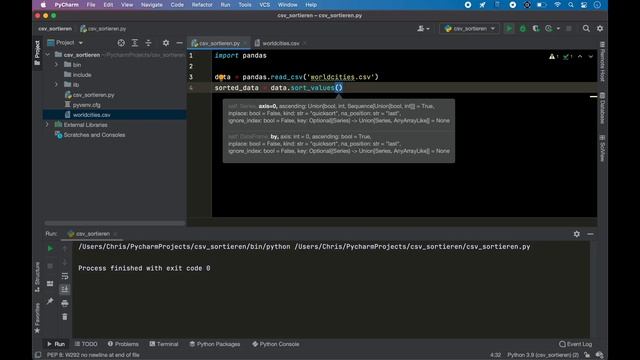Image resolution: width=640 pixels, height=360 pixels.
Task: Toggle the Project side tab
Action: click(x=37, y=53)
